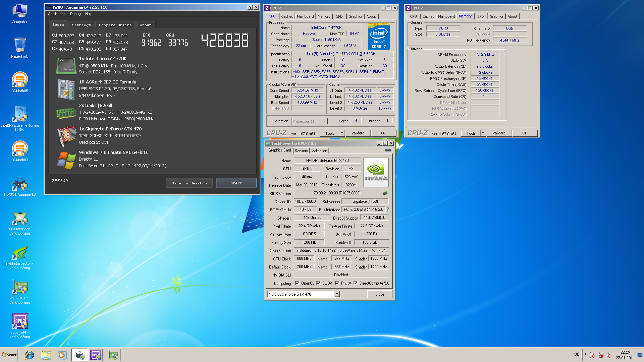
Task: Switch to CPU-Z taskbar item
Action: tap(96, 355)
